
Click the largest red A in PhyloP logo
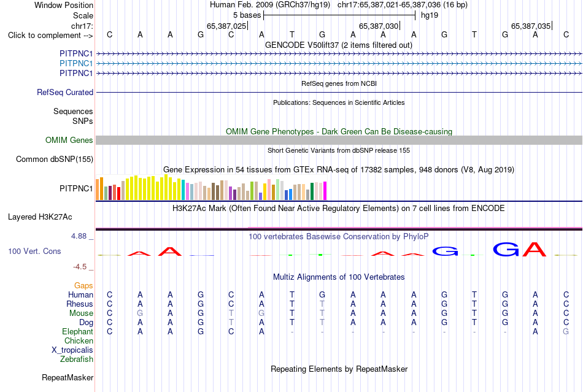point(535,249)
